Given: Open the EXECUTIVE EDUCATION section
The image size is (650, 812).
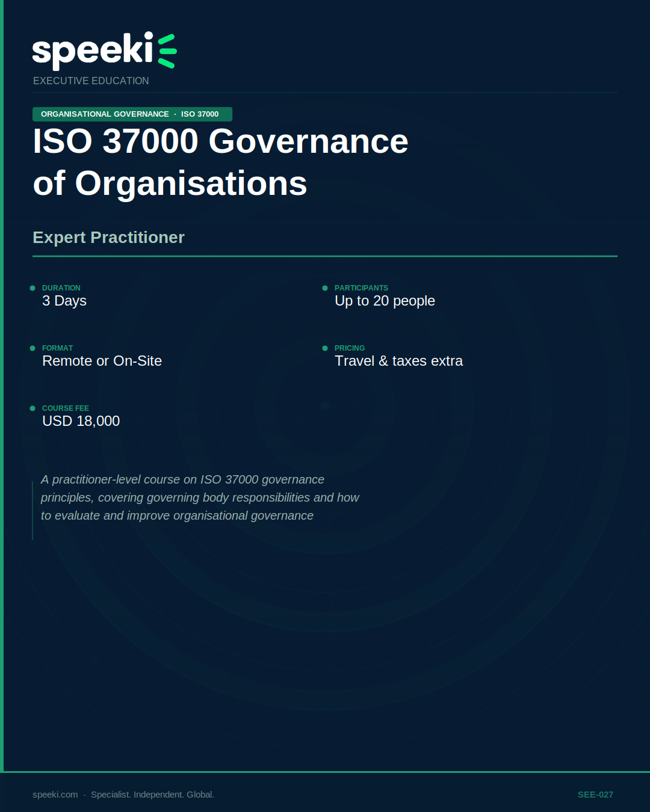Looking at the screenshot, I should [91, 81].
